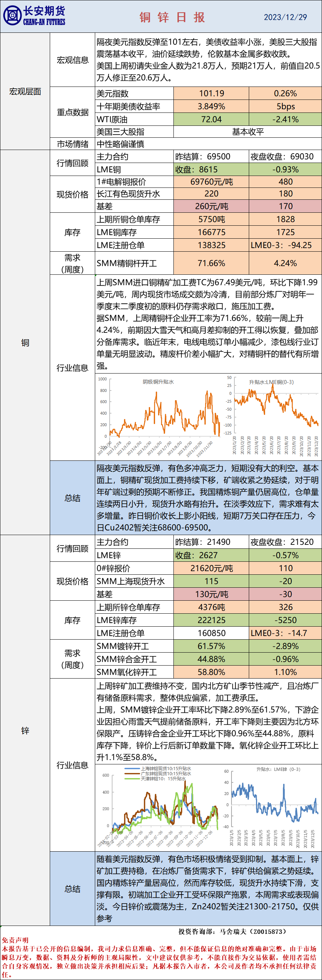Click the "SMM氧化锌开工" label
The width and height of the screenshot is (322, 980).
(x=134, y=672)
